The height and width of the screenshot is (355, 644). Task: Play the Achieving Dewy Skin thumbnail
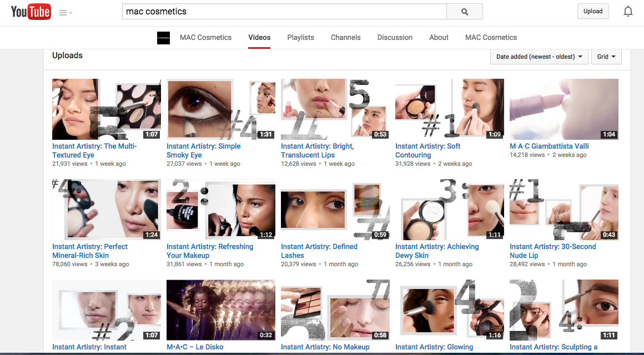[x=449, y=209]
